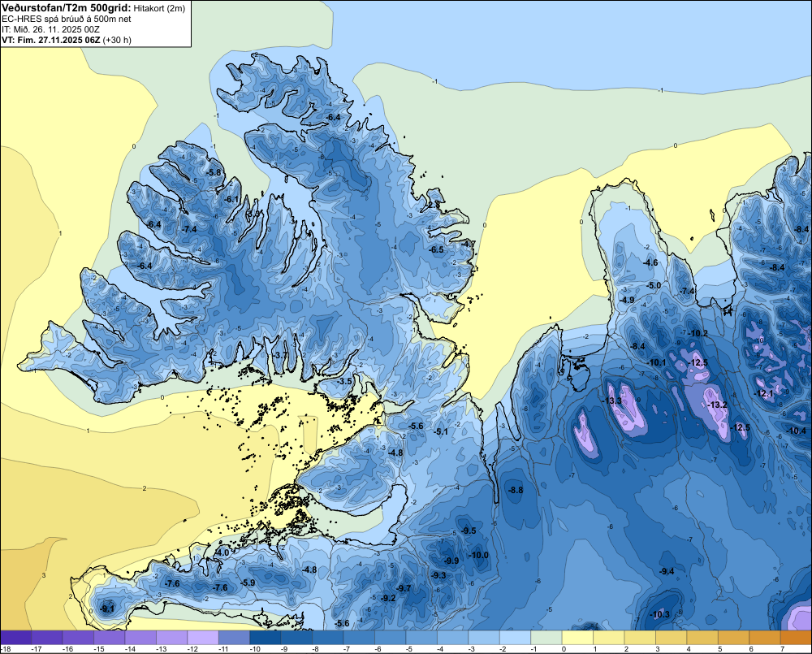Select the legend swatch between -16 and -15
This screenshot has height=654, width=812.
click(x=78, y=638)
